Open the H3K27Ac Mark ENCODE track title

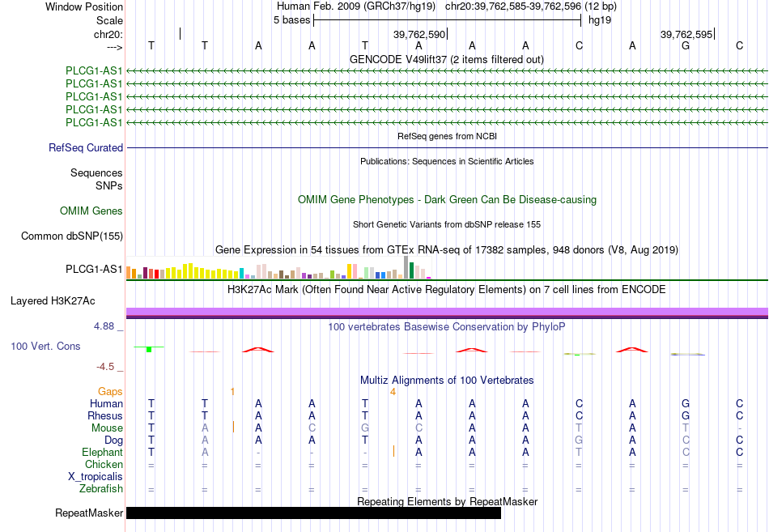pos(447,290)
